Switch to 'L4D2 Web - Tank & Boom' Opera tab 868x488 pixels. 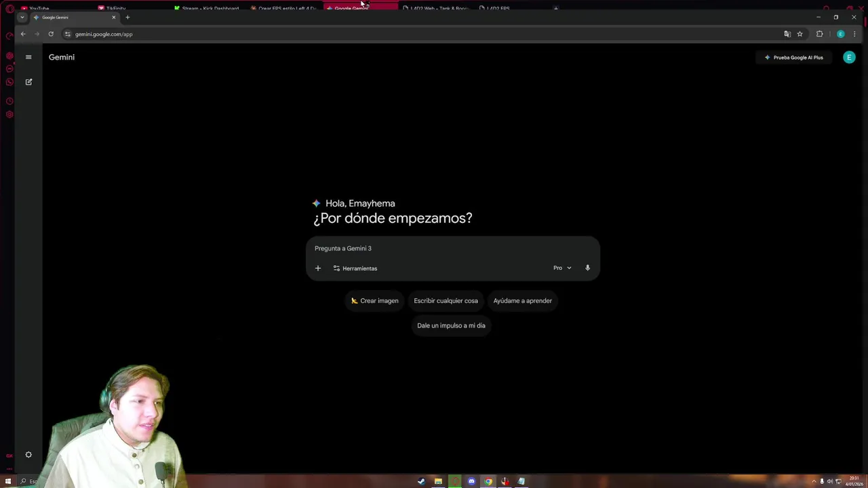(x=437, y=8)
